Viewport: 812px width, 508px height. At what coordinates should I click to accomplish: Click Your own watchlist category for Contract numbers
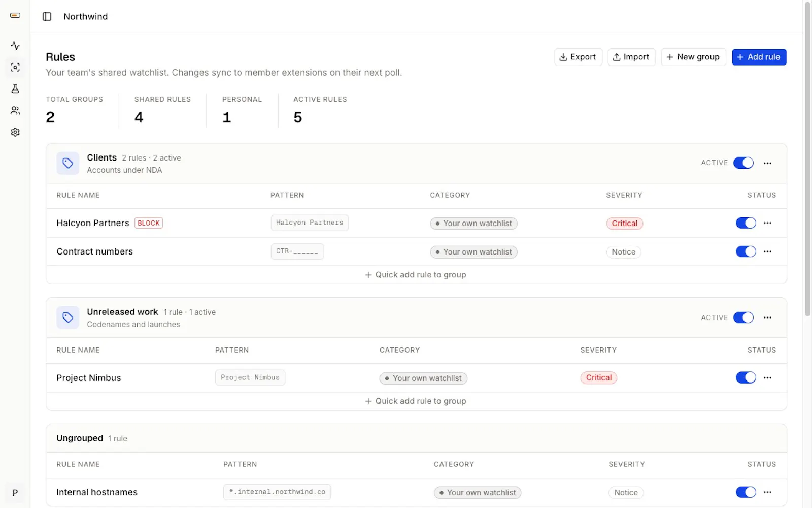click(x=473, y=252)
